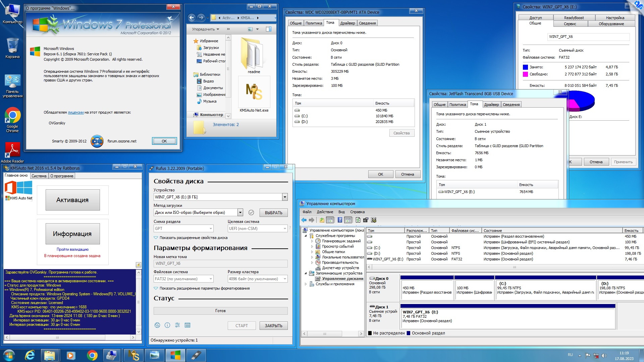This screenshot has width=644, height=362.
Task: Click Rufus info about icon
Action: pyautogui.click(x=167, y=325)
